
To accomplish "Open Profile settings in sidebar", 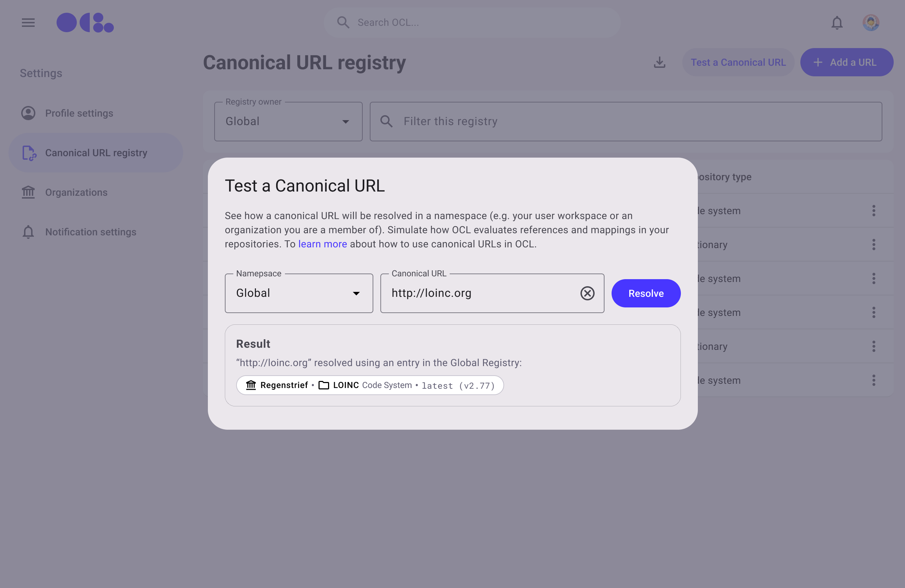I will tap(79, 113).
